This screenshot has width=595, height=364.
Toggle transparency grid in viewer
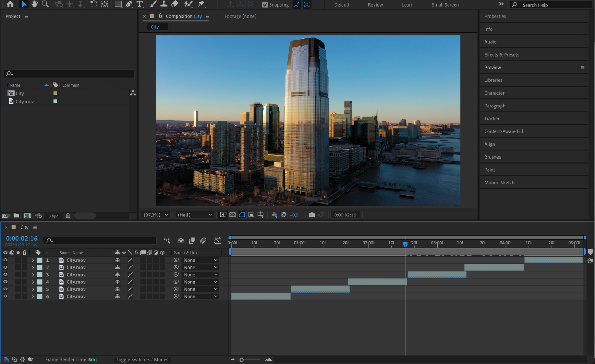coord(232,215)
